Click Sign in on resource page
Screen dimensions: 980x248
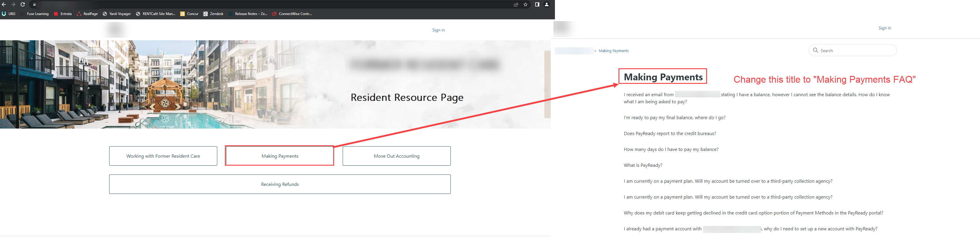tap(438, 30)
